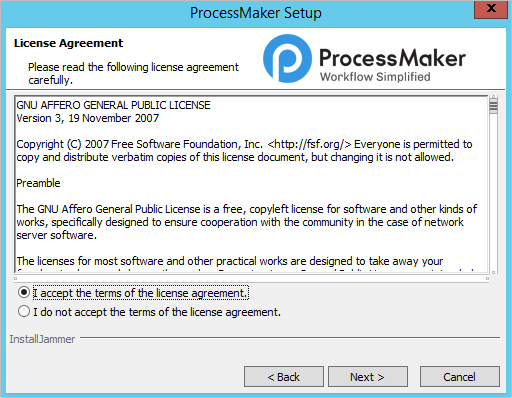The width and height of the screenshot is (512, 398).
Task: Click the blue ProcessMaker P logo icon
Action: click(287, 59)
